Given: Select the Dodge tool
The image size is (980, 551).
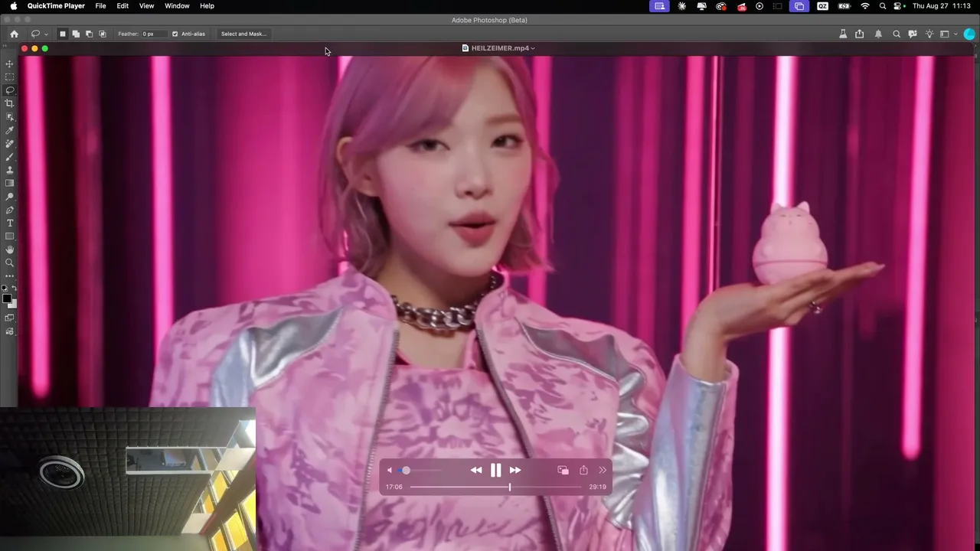Looking at the screenshot, I should point(10,197).
